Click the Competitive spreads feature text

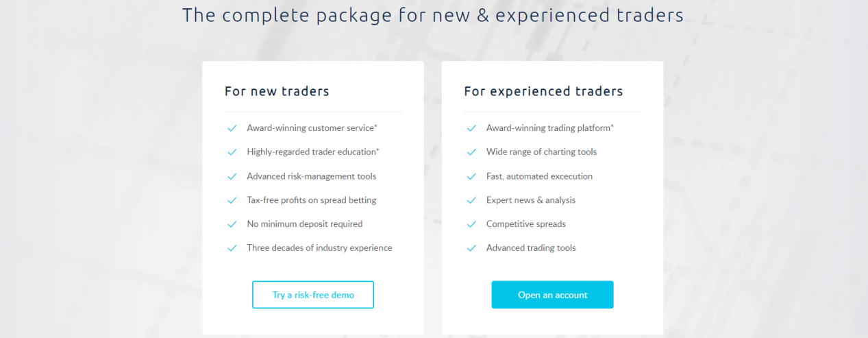point(526,224)
